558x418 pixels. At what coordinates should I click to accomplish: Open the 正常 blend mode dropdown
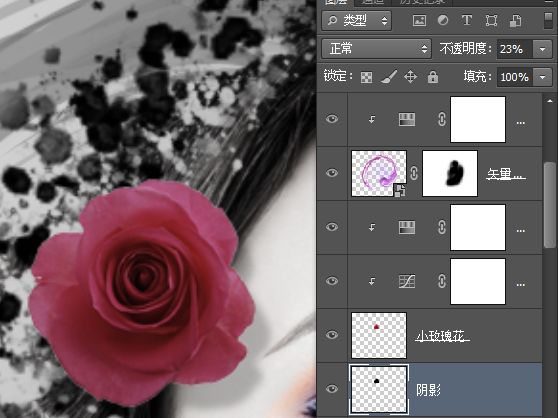pos(377,49)
